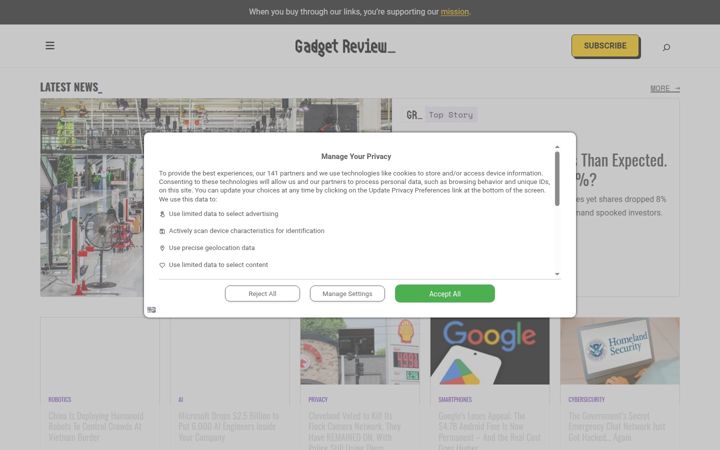Click the search magnifier icon
Image resolution: width=720 pixels, height=450 pixels.
point(666,47)
